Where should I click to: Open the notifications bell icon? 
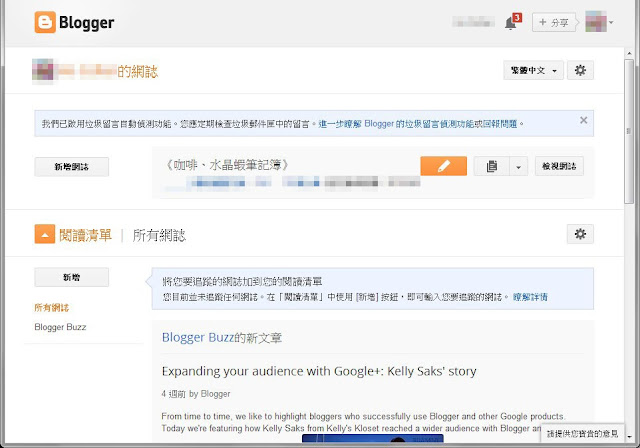pyautogui.click(x=510, y=23)
